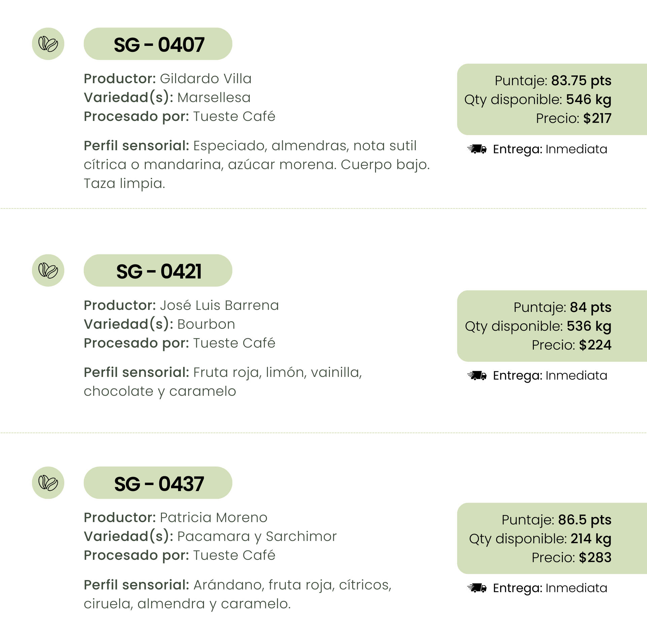The image size is (647, 644).
Task: Click the coffee bean icon beside SG - 0421
Action: 48,270
